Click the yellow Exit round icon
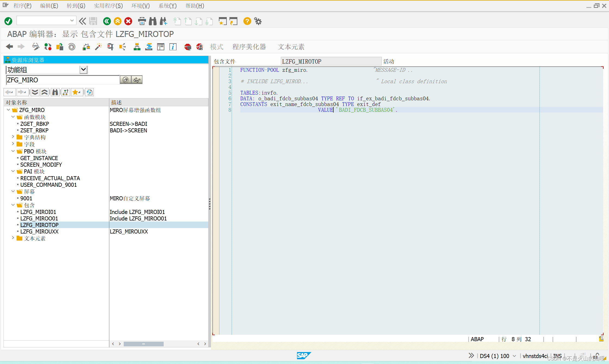This screenshot has width=609, height=364. 117,21
